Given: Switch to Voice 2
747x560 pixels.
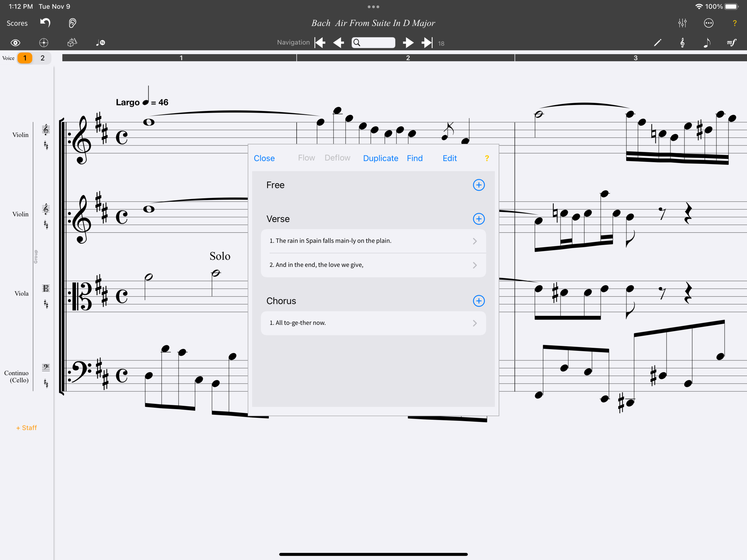Looking at the screenshot, I should point(42,58).
